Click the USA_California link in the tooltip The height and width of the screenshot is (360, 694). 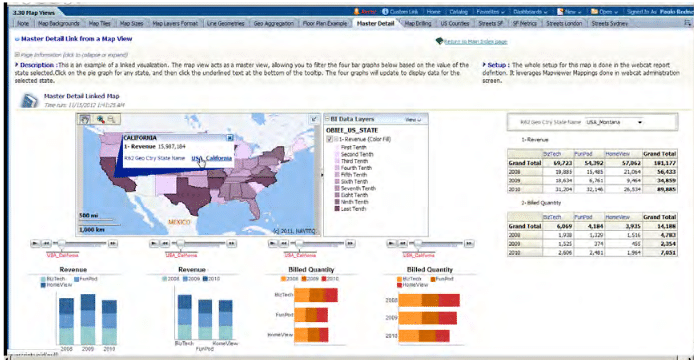coord(212,158)
